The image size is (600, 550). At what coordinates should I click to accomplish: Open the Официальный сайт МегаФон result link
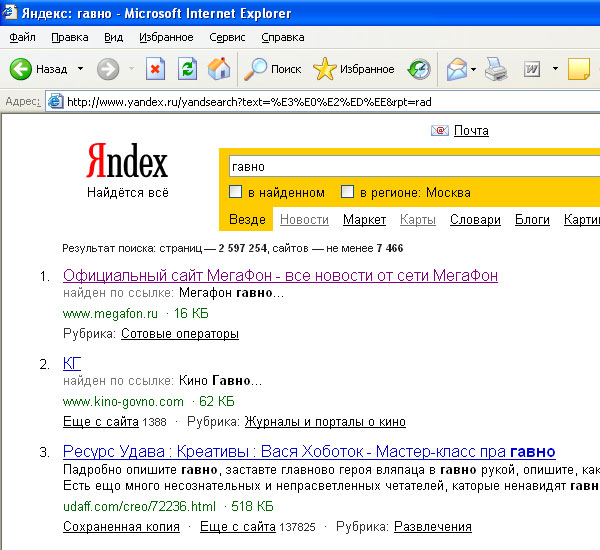(x=280, y=275)
